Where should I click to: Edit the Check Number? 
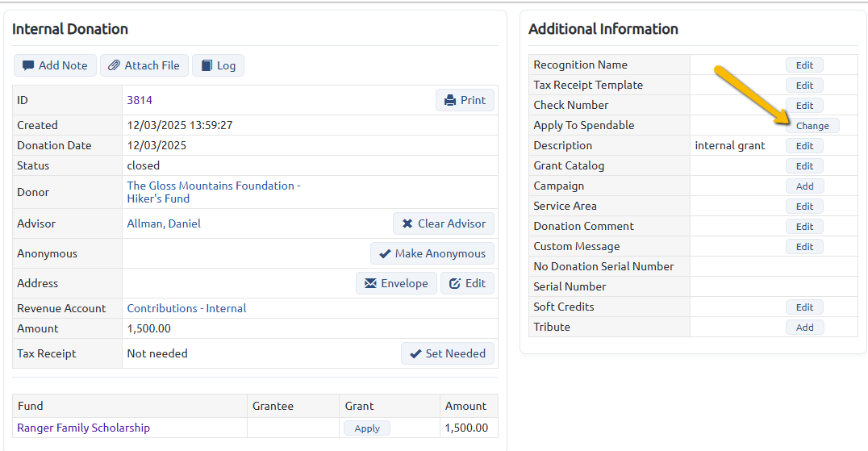pos(804,106)
